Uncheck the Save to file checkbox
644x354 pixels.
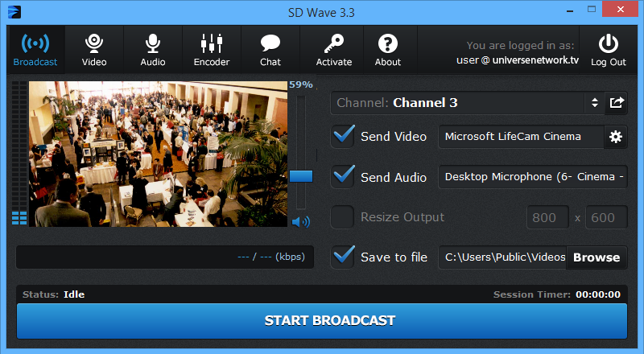tap(343, 257)
